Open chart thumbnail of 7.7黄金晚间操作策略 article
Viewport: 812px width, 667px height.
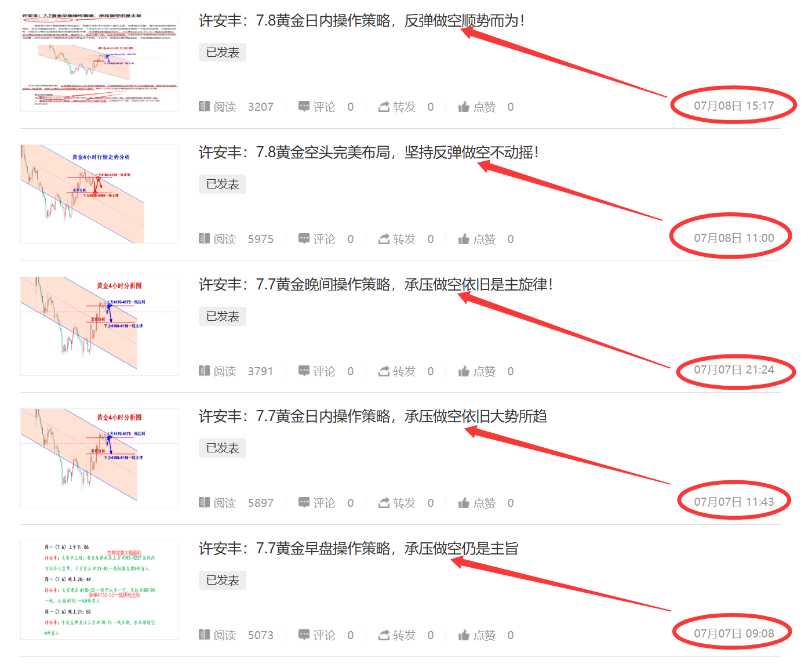pyautogui.click(x=100, y=326)
